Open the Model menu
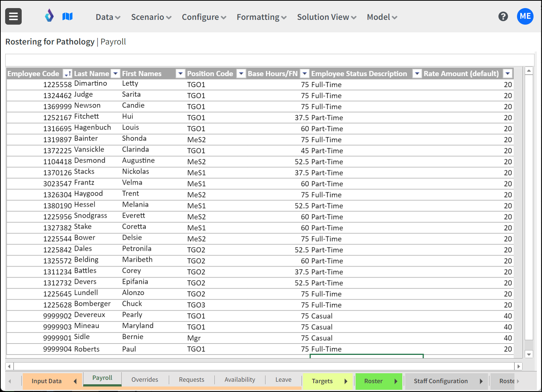 click(382, 17)
